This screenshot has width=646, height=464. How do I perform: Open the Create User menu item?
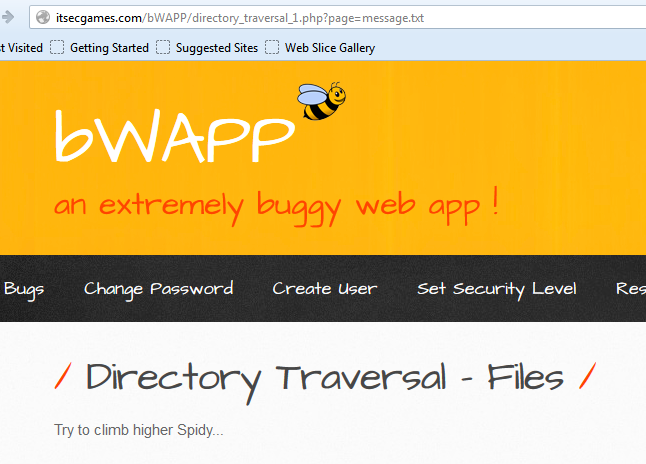coord(325,288)
